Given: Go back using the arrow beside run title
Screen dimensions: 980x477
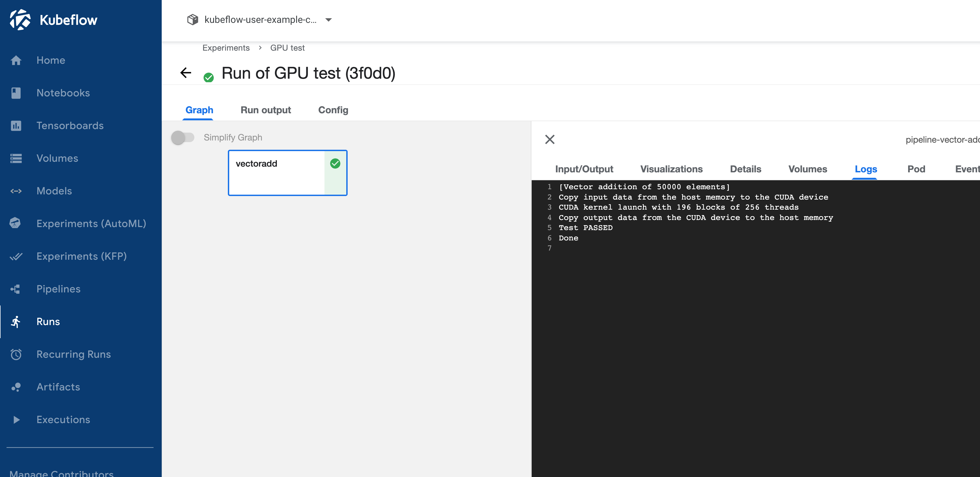Looking at the screenshot, I should coord(185,73).
